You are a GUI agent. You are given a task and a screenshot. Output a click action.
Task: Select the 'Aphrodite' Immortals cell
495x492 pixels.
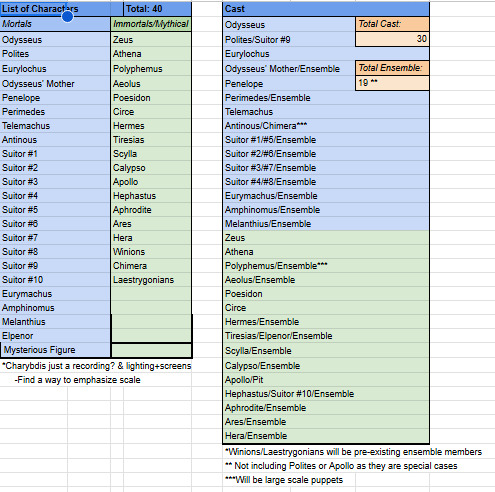tap(151, 210)
